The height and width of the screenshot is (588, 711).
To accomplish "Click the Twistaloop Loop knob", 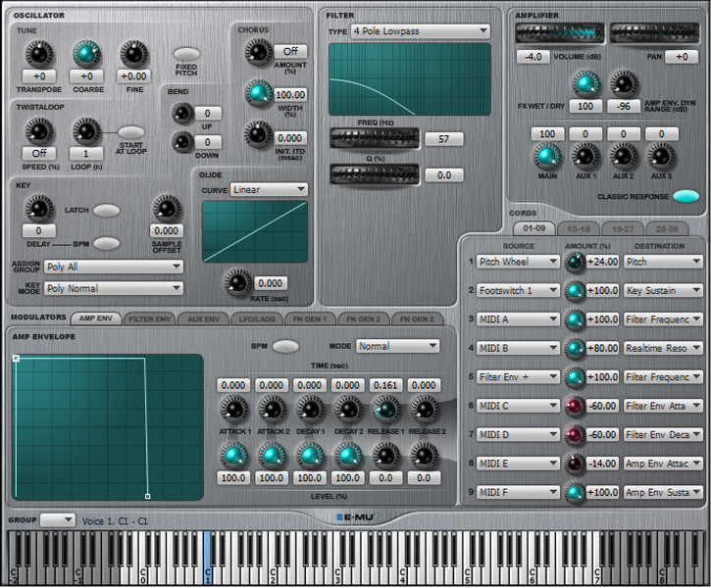I will pos(86,131).
